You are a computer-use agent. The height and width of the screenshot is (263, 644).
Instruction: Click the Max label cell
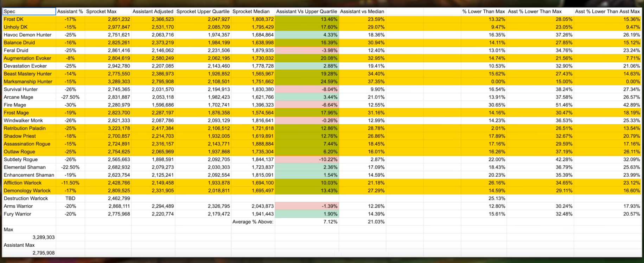point(29,229)
